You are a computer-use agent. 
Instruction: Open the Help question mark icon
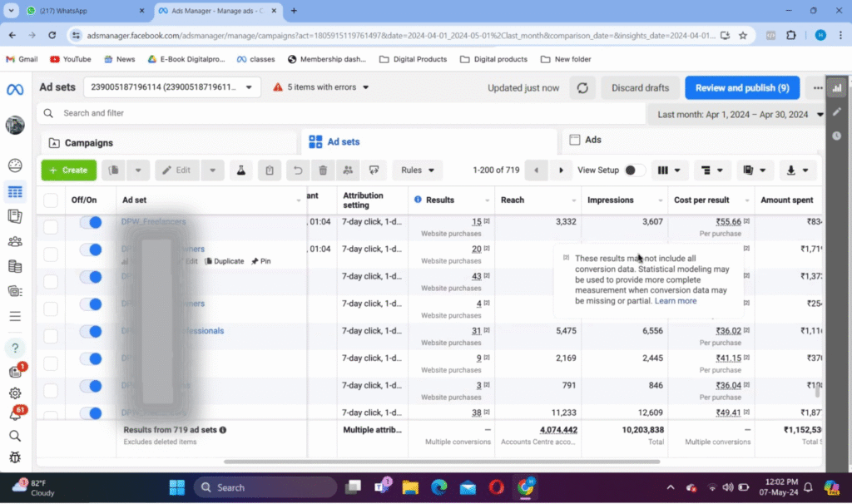coord(15,348)
